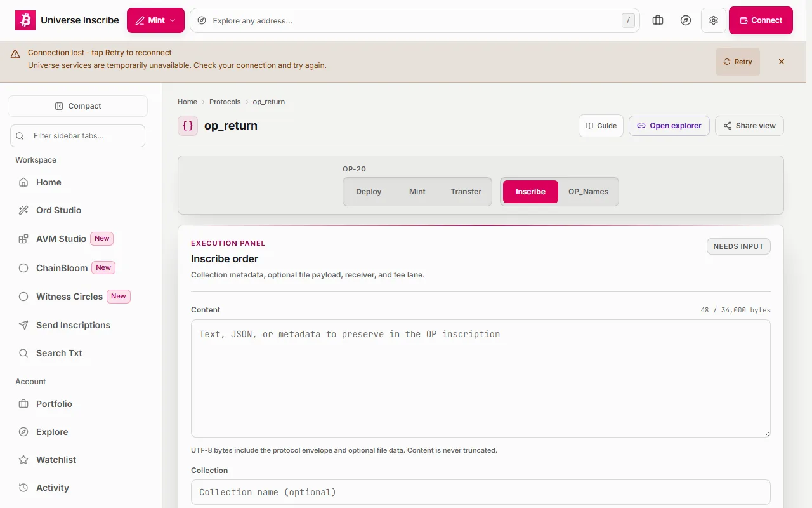Click the Witness Circles New badge
This screenshot has height=508, width=812.
(119, 297)
